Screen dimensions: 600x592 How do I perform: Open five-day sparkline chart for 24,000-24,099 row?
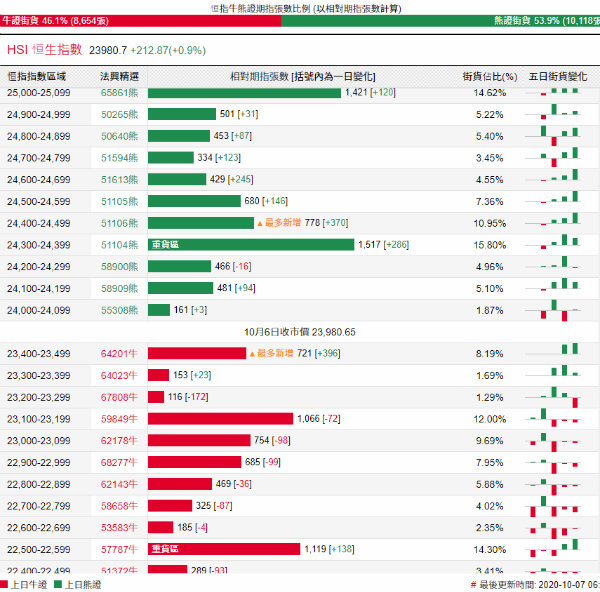[553, 310]
